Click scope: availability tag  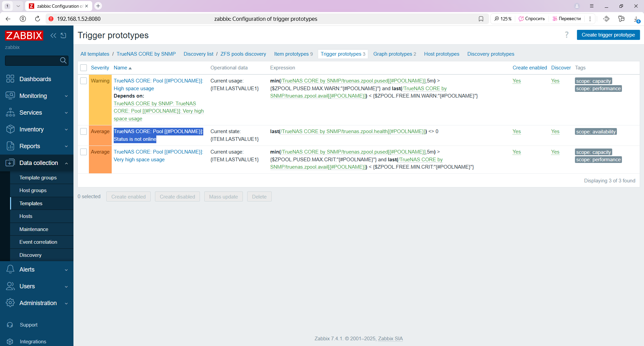pyautogui.click(x=596, y=132)
